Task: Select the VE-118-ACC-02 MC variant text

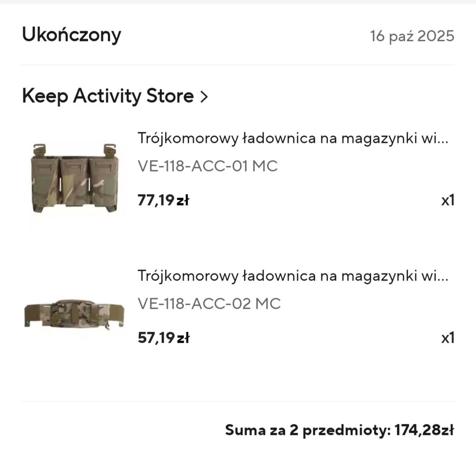Action: (x=209, y=304)
